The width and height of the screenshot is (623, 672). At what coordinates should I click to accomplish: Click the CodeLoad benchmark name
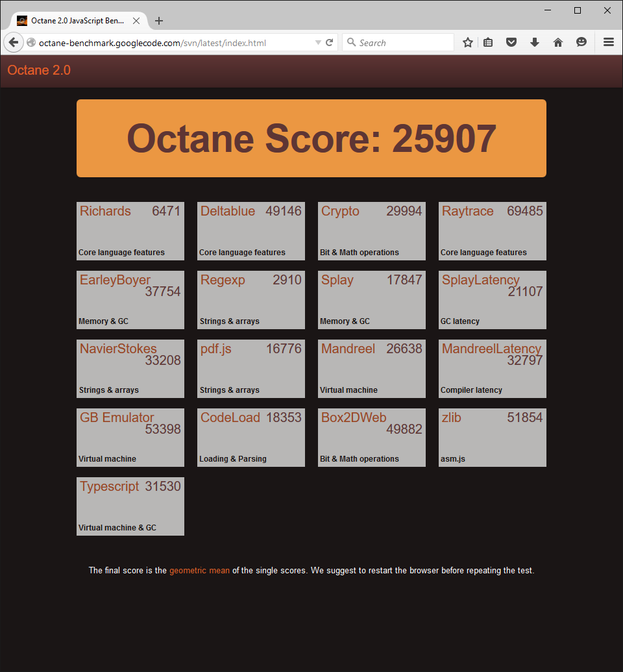click(x=230, y=417)
